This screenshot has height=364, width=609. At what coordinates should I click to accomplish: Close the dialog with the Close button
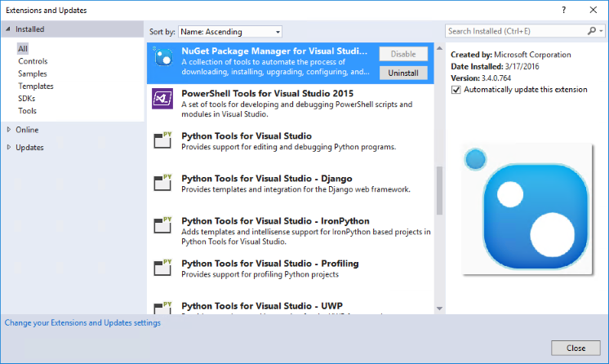[x=576, y=348]
